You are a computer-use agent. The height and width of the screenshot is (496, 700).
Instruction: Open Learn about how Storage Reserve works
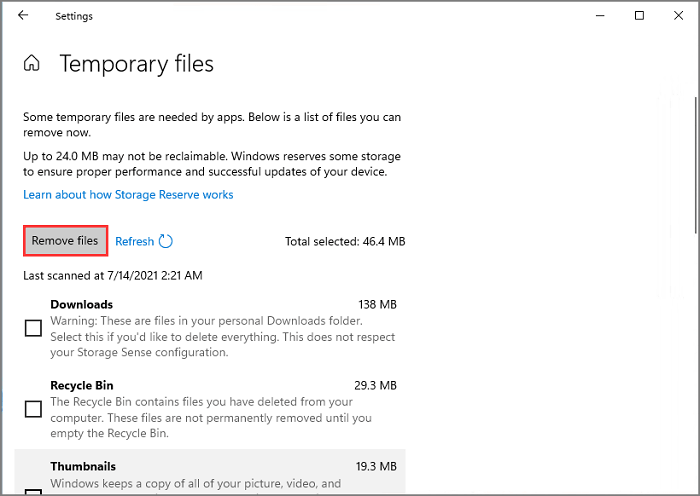click(128, 194)
